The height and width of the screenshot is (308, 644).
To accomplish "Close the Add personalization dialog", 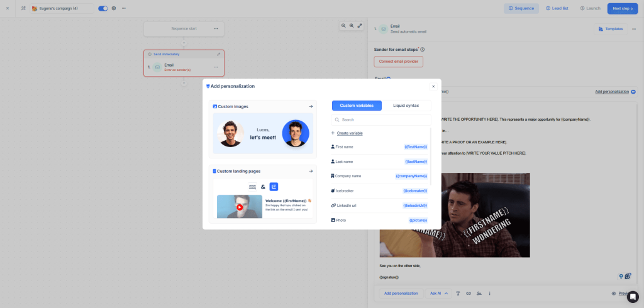I will point(433,86).
